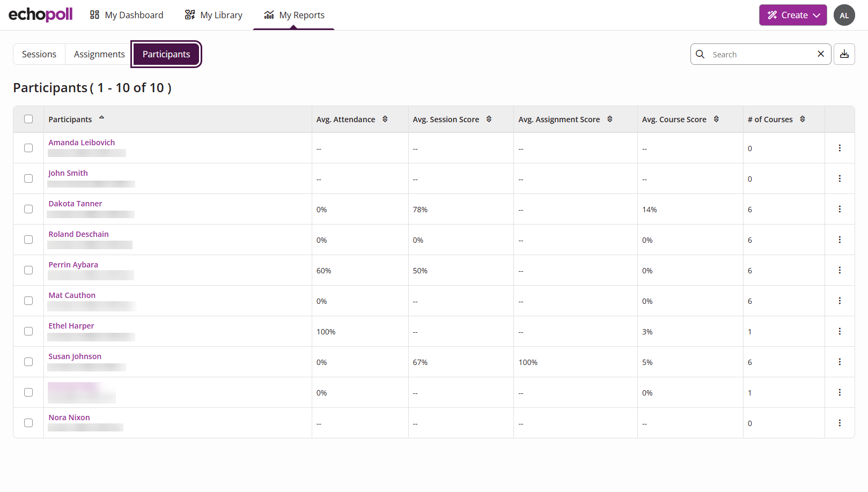Open My Reports
This screenshot has width=868, height=492.
click(294, 15)
